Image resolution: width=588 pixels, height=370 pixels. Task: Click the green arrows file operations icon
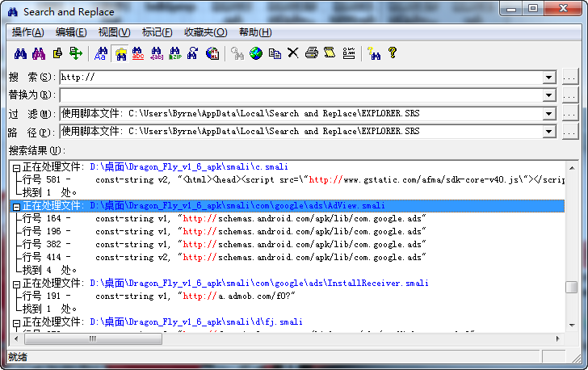point(76,53)
